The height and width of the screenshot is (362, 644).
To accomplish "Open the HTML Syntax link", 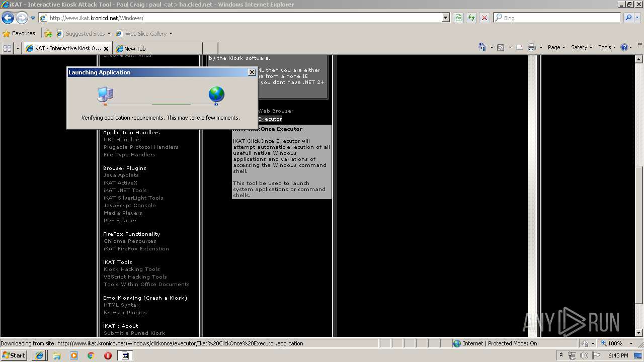I will coord(122,305).
